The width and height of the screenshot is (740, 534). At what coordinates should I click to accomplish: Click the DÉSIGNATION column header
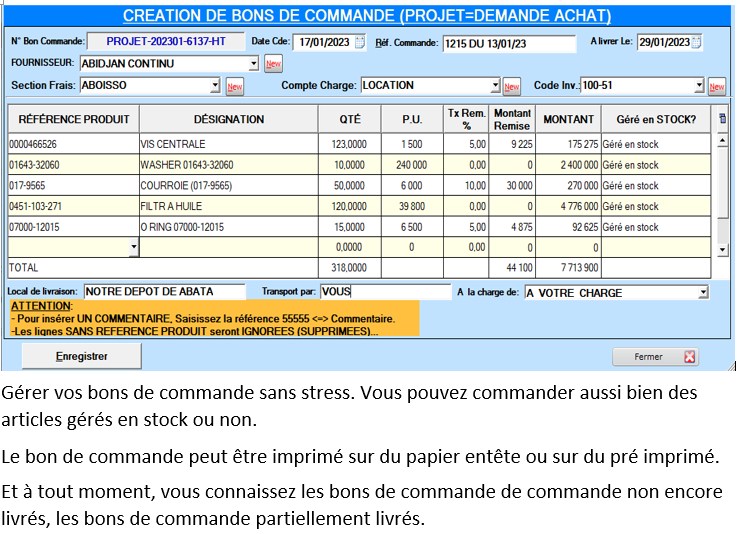coord(229,119)
